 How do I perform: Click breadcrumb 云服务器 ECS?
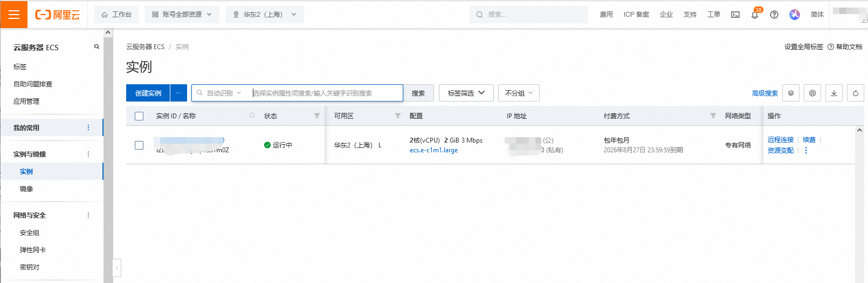pos(146,47)
